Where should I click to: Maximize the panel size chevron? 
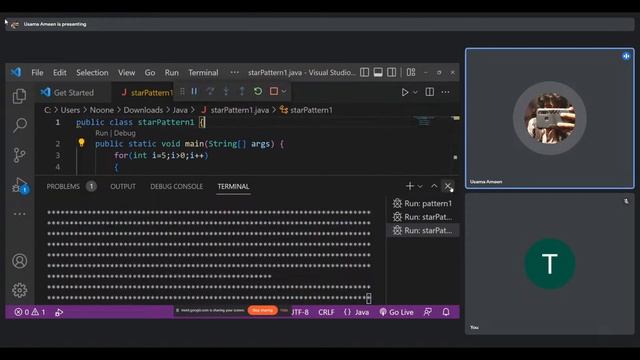click(x=434, y=186)
